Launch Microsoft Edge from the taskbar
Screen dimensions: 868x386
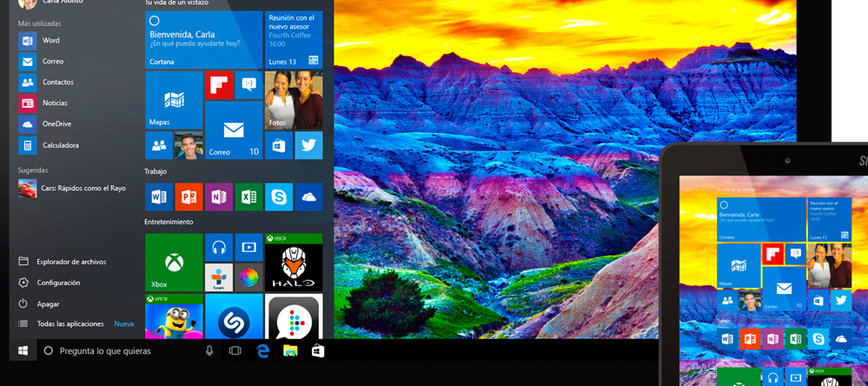(262, 350)
